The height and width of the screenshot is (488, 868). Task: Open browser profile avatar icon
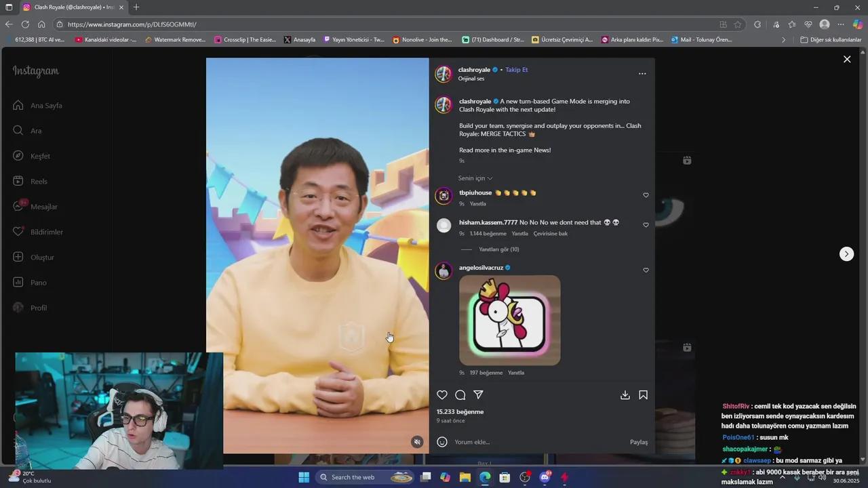pos(825,24)
